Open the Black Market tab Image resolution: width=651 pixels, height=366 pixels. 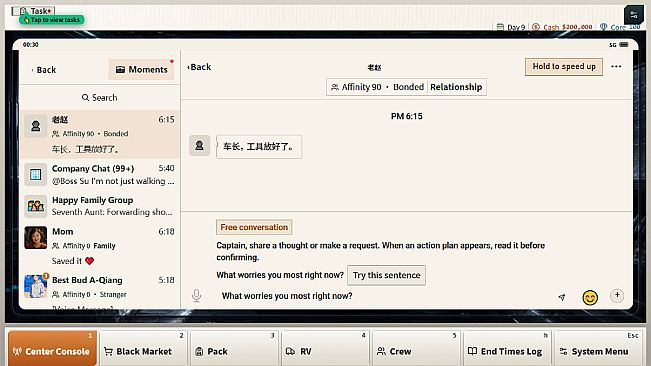pos(143,348)
